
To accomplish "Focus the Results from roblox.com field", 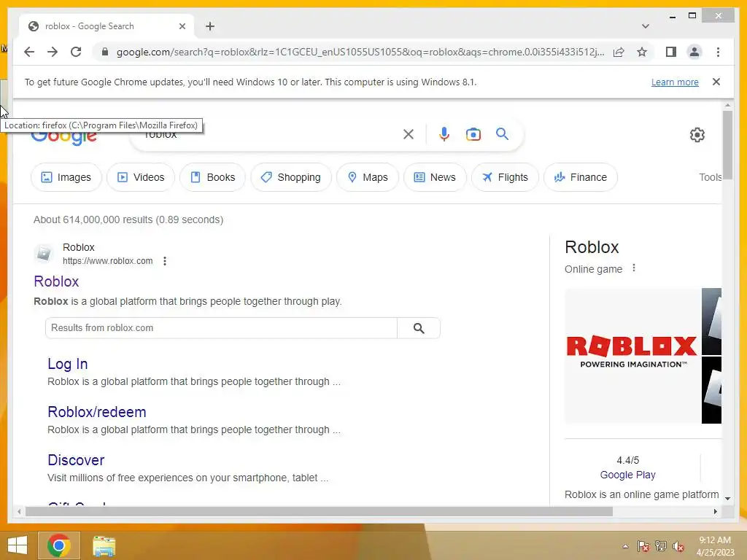I will pos(221,328).
